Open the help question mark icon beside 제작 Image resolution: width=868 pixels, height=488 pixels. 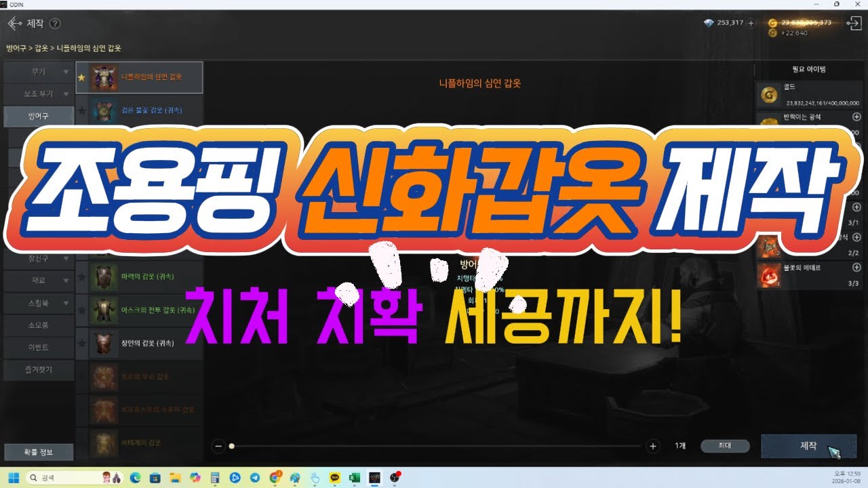[55, 24]
